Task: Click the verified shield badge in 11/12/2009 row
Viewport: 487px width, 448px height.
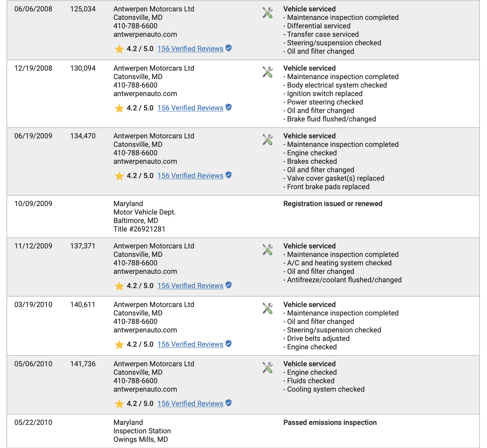Action: pos(229,285)
